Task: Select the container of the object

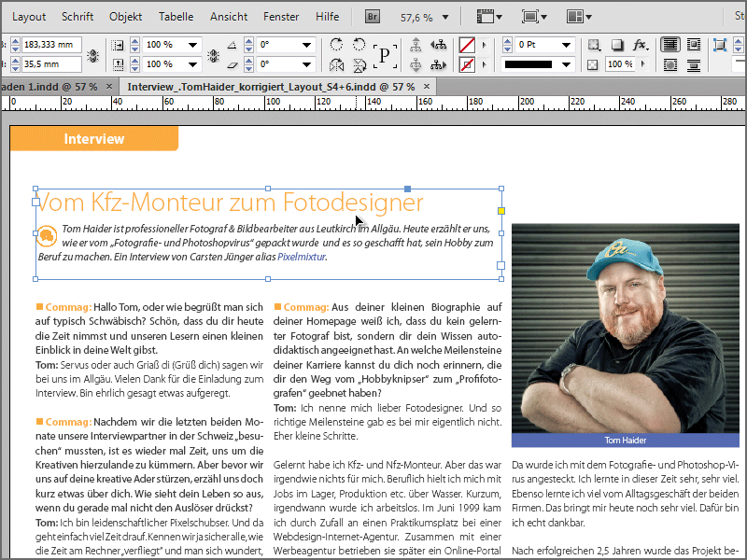Action: coord(416,45)
